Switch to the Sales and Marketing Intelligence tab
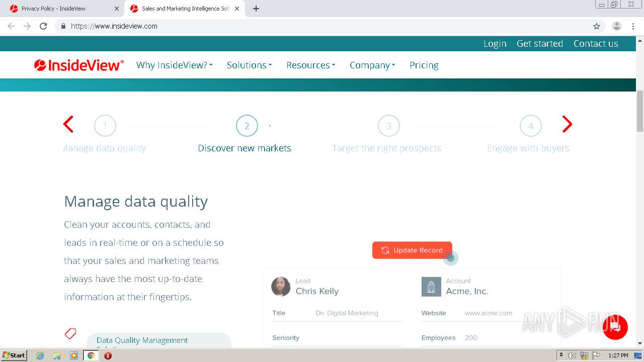Image resolution: width=644 pixels, height=362 pixels. (x=184, y=9)
